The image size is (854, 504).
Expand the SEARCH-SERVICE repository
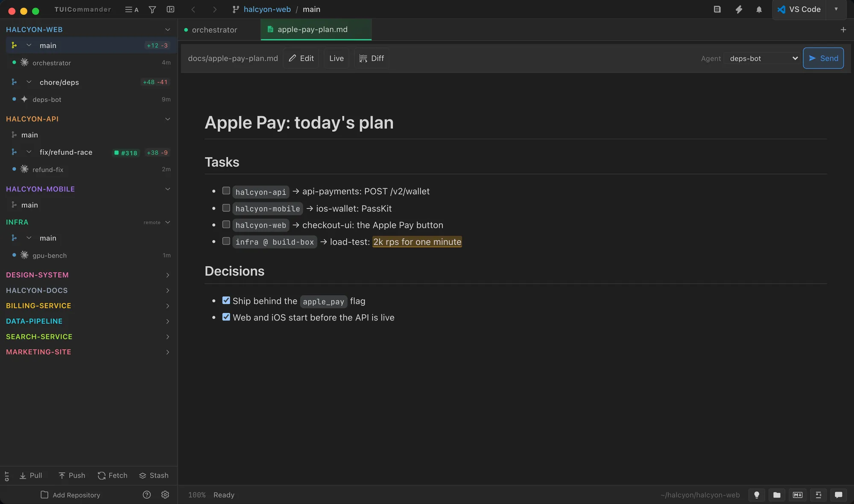167,337
